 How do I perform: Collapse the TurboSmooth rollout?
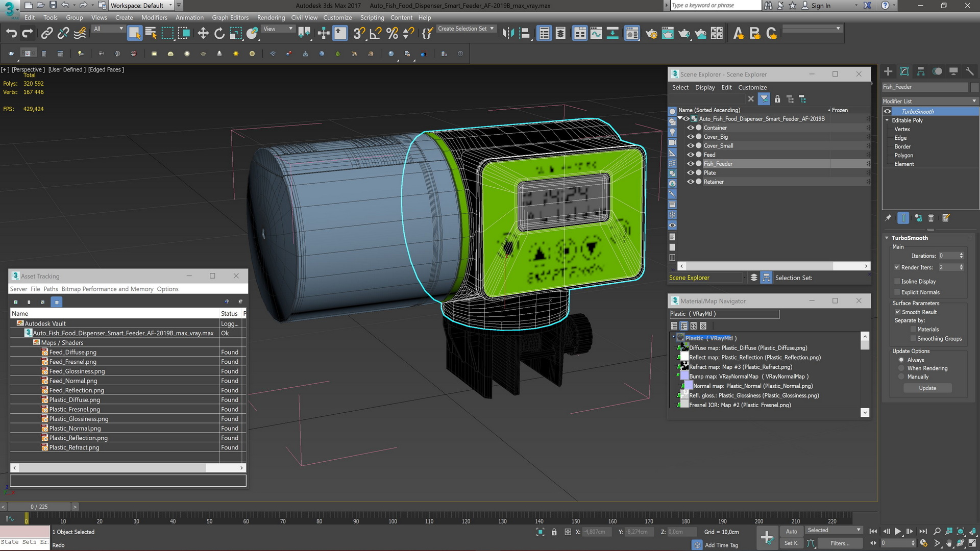[910, 238]
